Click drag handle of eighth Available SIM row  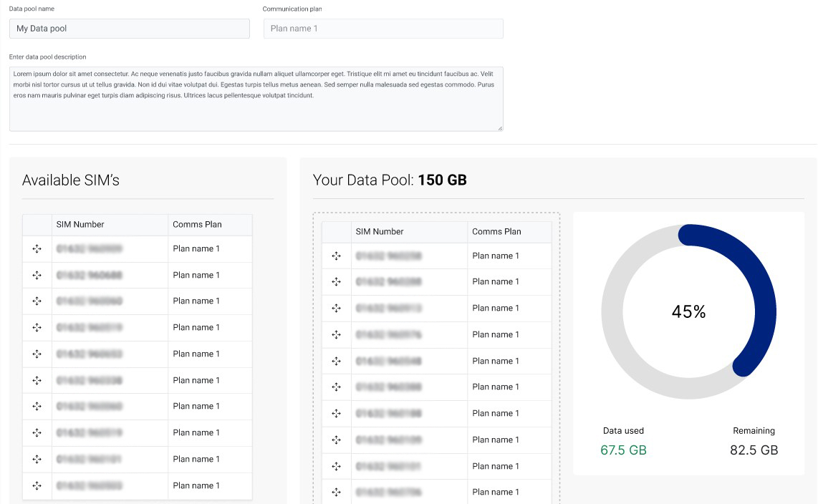click(x=37, y=432)
